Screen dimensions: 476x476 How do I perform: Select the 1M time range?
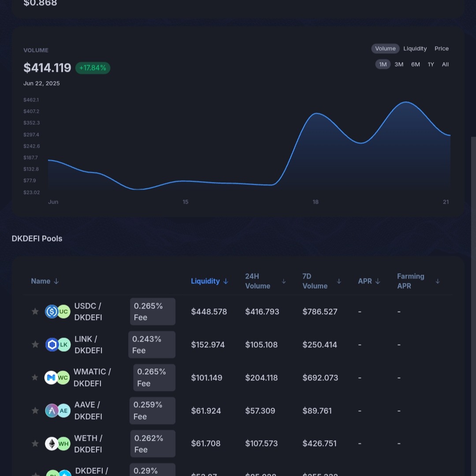point(383,64)
